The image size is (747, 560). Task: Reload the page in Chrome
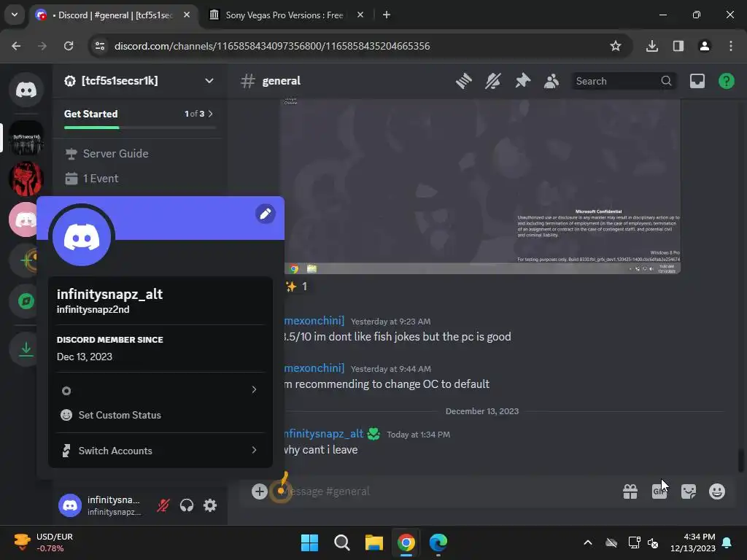[69, 46]
